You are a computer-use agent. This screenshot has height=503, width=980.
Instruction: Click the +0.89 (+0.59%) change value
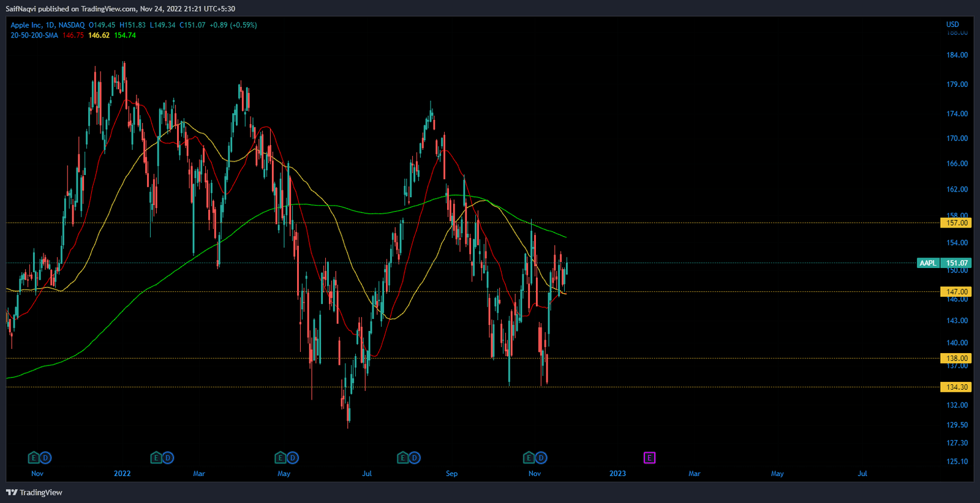[x=233, y=25]
